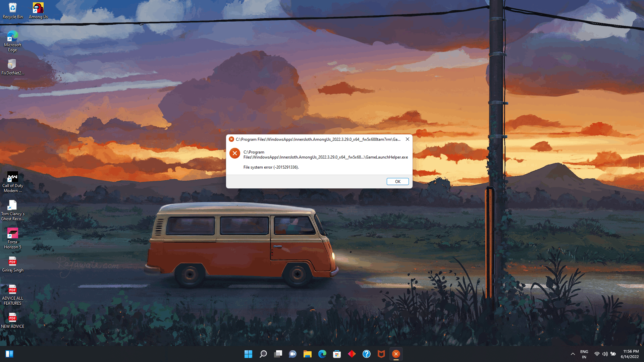644x362 pixels.
Task: Click OK in the error dialog
Action: point(397,181)
